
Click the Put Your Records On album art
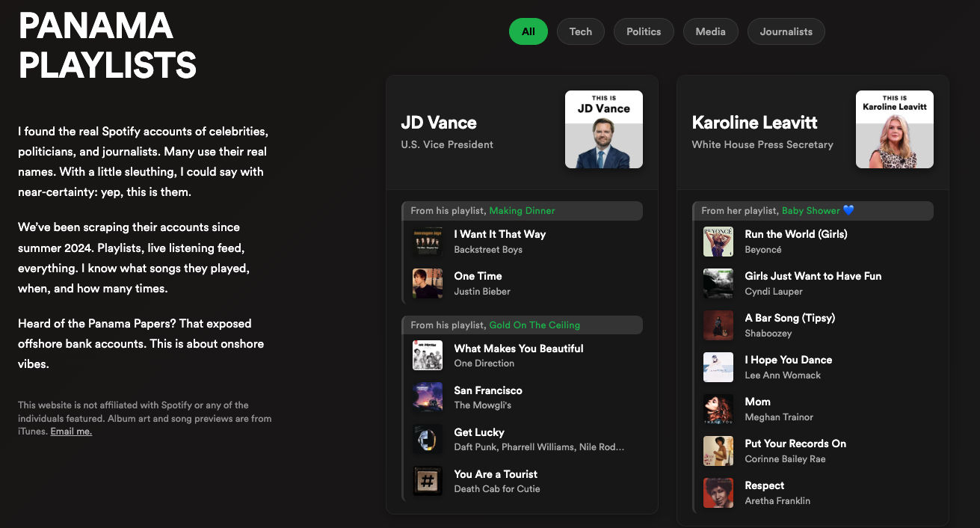[x=718, y=451]
